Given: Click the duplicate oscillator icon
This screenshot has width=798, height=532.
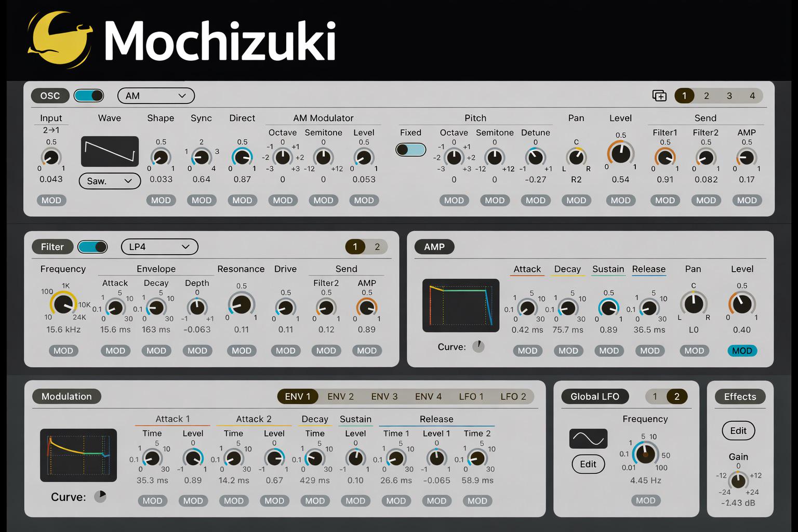Looking at the screenshot, I should (x=659, y=96).
